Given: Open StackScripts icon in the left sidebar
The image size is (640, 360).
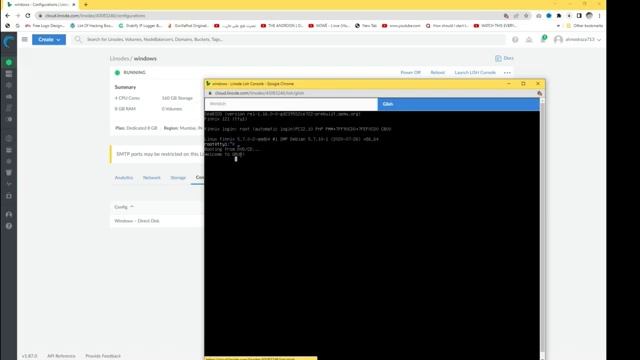Looking at the screenshot, I should pyautogui.click(x=9, y=108).
